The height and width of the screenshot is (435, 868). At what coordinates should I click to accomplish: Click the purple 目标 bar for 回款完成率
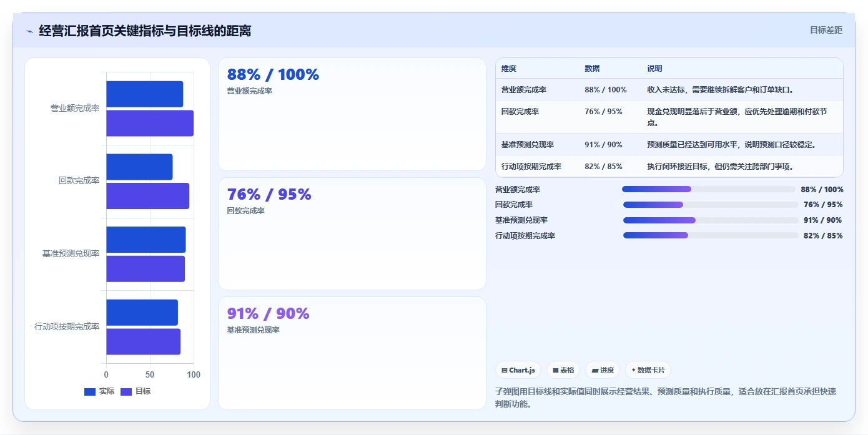147,196
